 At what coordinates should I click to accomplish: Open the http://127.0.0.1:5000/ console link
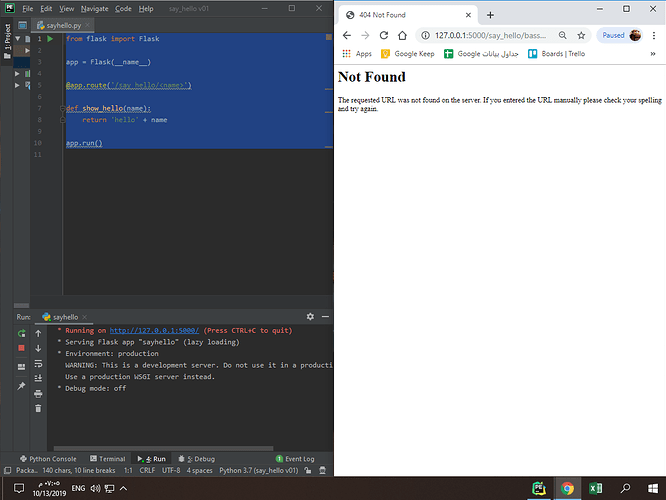155,330
